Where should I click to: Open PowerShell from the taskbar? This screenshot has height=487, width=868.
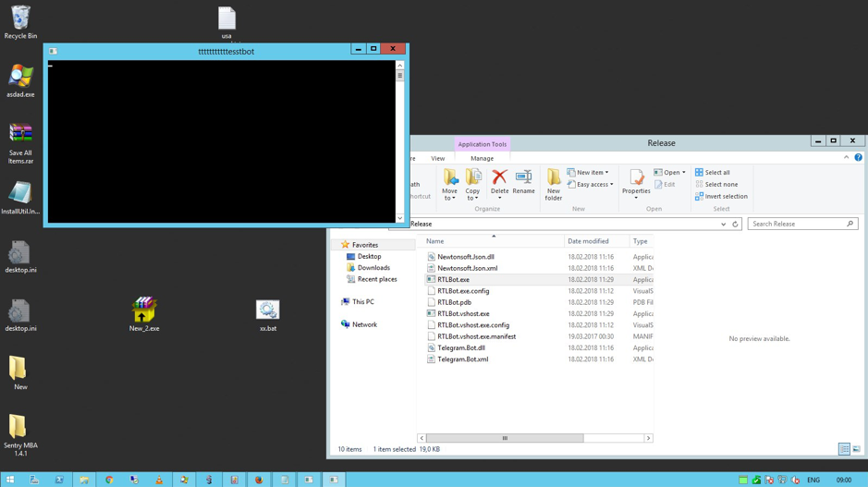click(59, 480)
